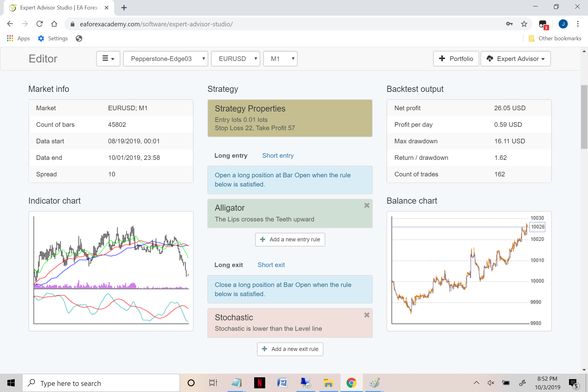
Task: Open Word from the taskbar
Action: 282,383
